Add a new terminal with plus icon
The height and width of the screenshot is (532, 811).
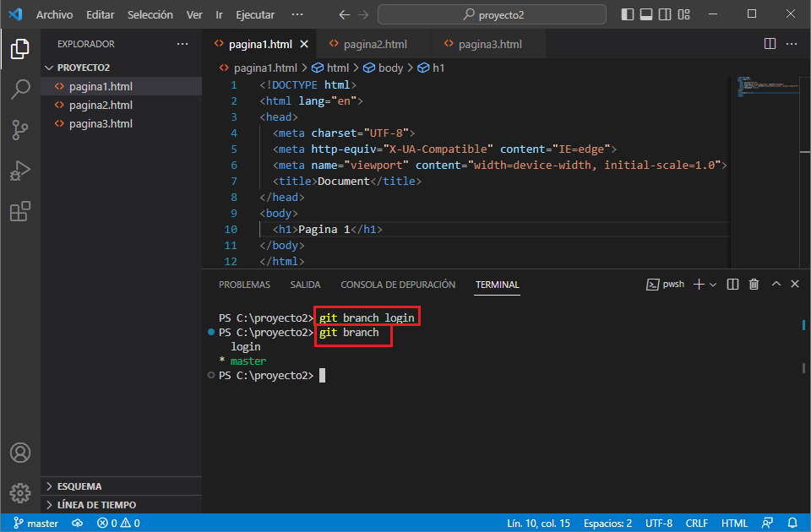[699, 285]
